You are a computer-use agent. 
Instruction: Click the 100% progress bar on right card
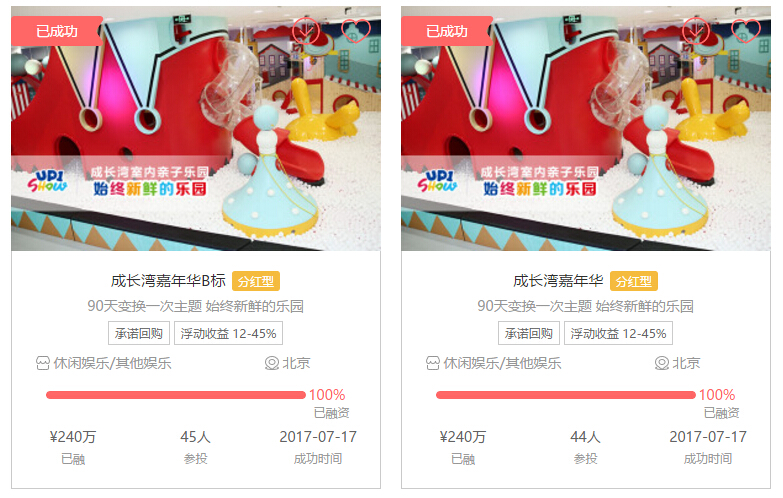[566, 395]
